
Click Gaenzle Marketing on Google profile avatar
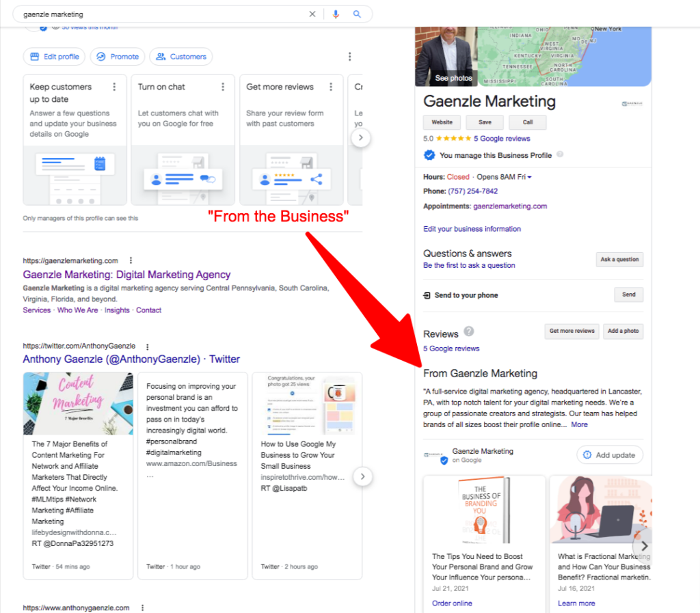point(435,456)
